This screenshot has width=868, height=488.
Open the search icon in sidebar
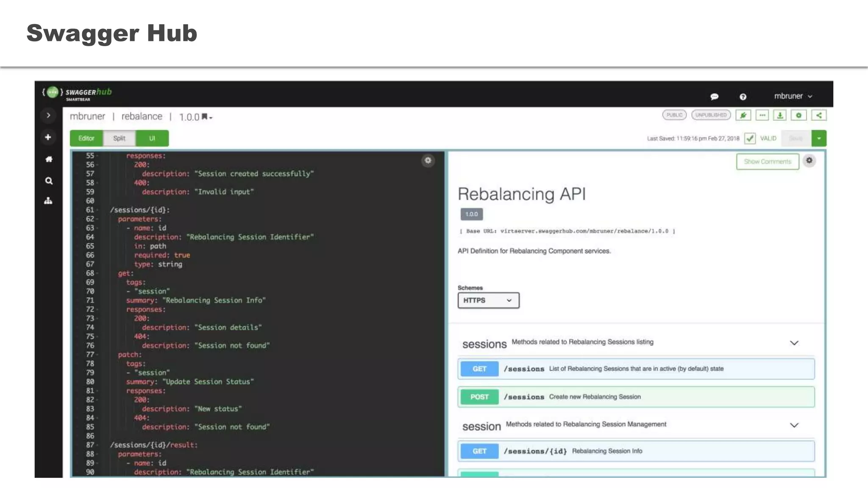49,181
